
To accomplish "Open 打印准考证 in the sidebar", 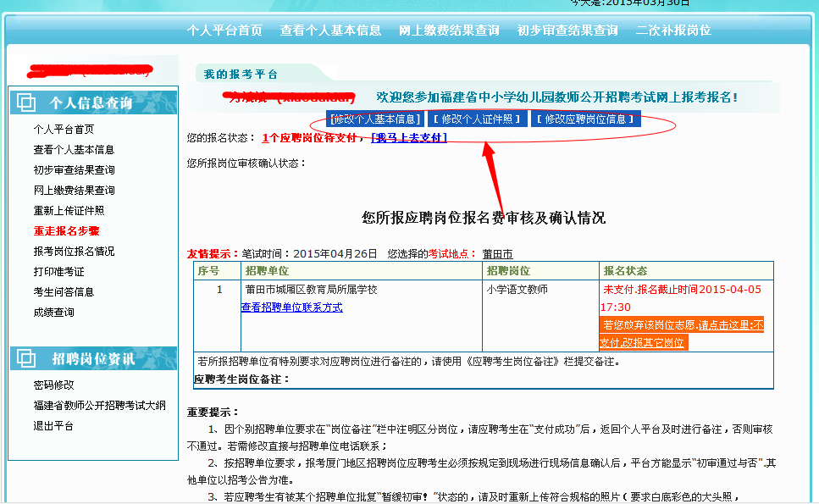I will (x=58, y=272).
